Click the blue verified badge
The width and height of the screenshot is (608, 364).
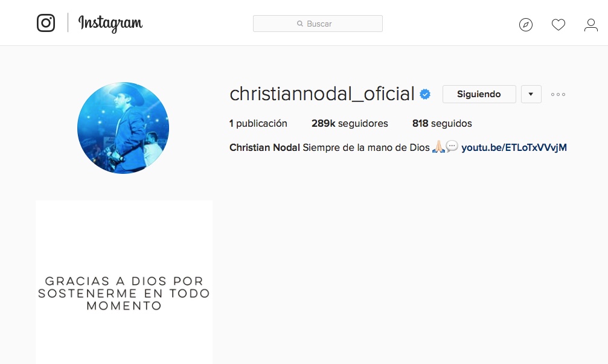click(425, 94)
